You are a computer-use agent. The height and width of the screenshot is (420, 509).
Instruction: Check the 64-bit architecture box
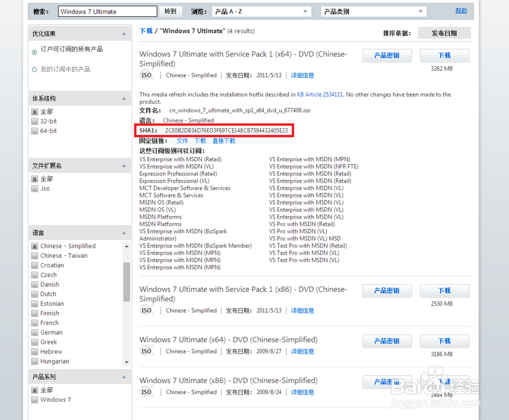pyautogui.click(x=35, y=131)
